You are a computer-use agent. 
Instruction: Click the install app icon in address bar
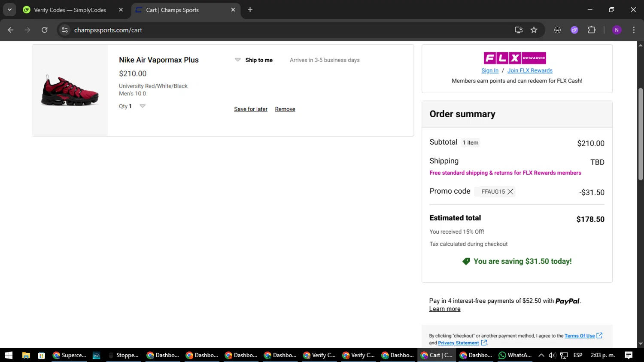(519, 30)
